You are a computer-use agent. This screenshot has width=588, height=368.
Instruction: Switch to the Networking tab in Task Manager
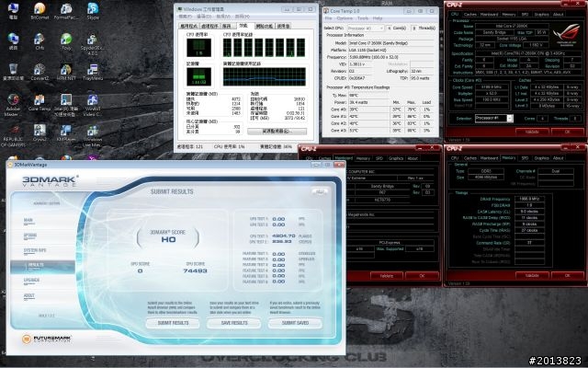pyautogui.click(x=265, y=26)
